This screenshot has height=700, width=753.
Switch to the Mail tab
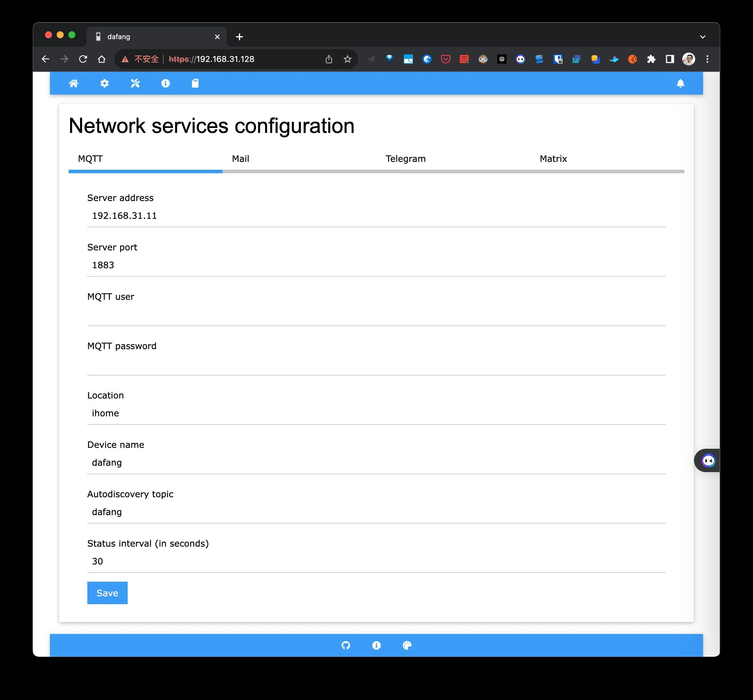[x=240, y=159]
